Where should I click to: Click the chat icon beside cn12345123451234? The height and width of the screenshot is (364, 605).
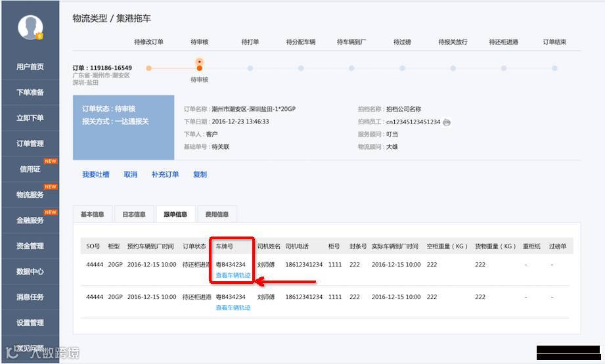(x=447, y=122)
